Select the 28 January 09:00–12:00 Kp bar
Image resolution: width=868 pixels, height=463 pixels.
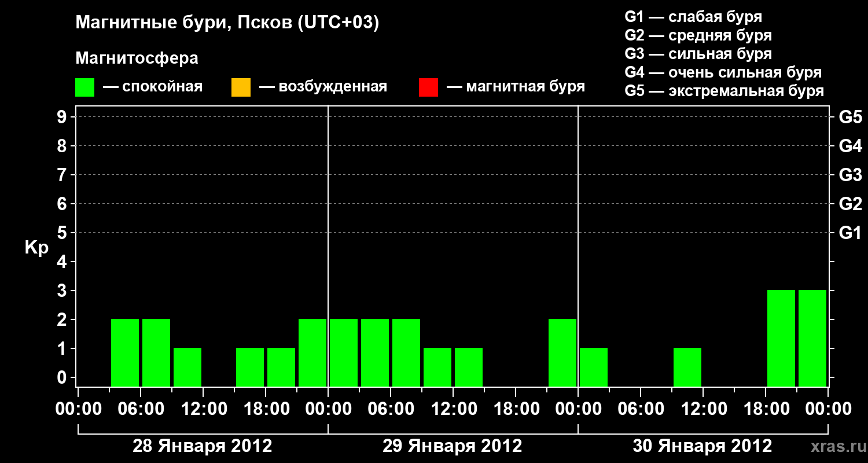(x=187, y=367)
